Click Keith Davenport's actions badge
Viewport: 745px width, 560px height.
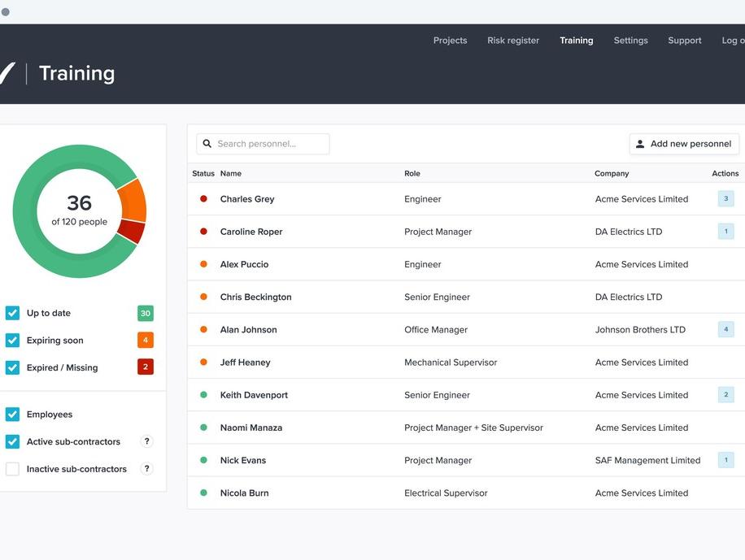(725, 395)
